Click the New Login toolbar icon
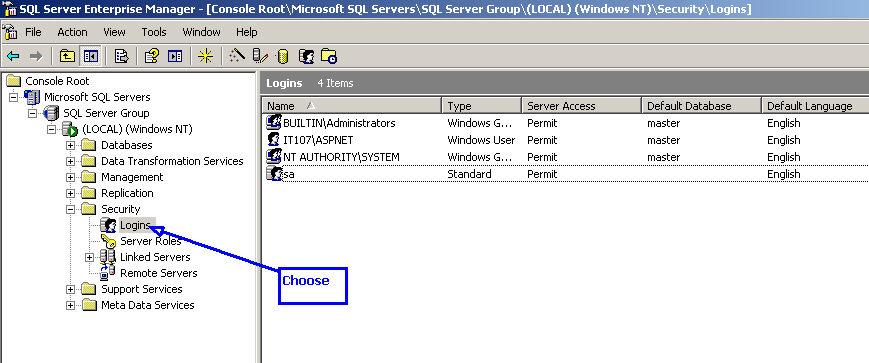 (306, 56)
